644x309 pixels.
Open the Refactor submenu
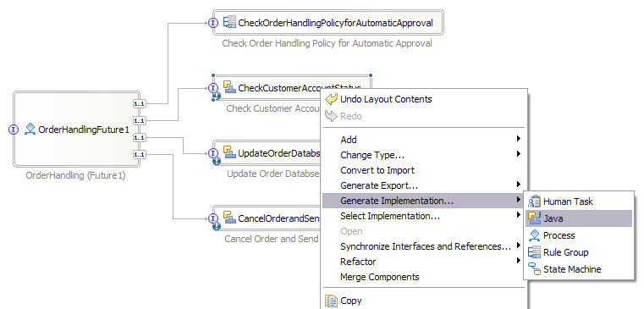(x=423, y=262)
